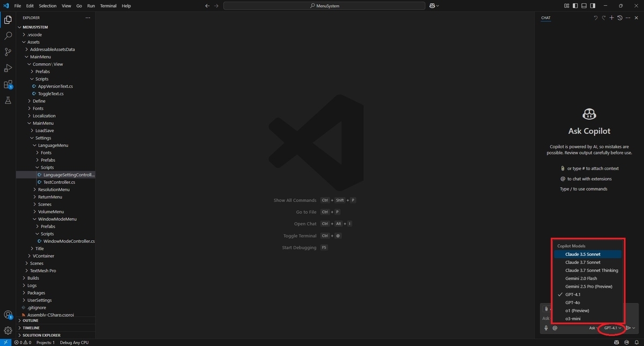Open the Manage gear icon
This screenshot has width=644, height=346.
[x=8, y=330]
